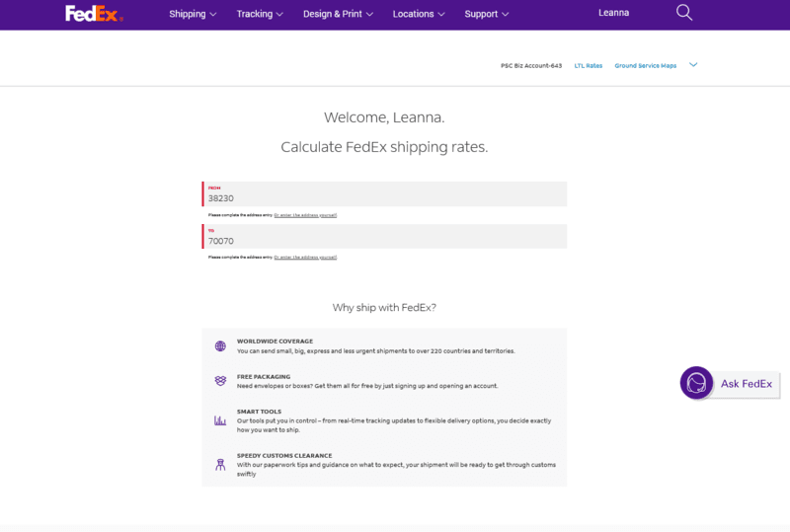Click the From field containing 38230

pyautogui.click(x=384, y=194)
